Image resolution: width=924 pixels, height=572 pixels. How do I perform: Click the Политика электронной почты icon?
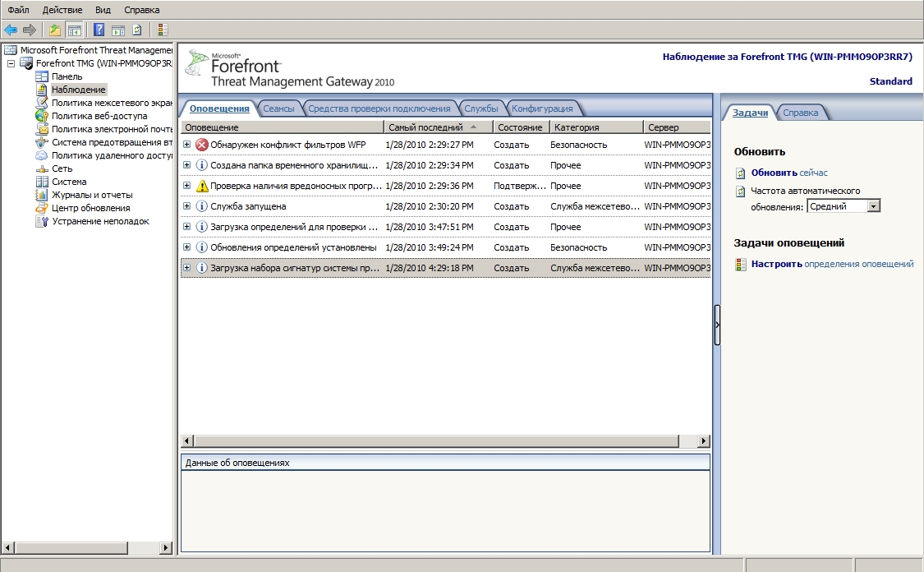pyautogui.click(x=42, y=129)
